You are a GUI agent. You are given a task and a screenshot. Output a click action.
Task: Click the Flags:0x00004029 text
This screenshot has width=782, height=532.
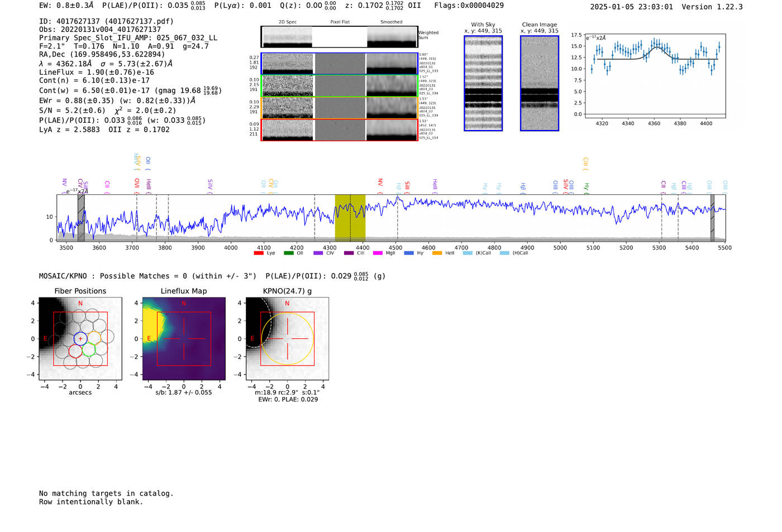click(x=469, y=6)
